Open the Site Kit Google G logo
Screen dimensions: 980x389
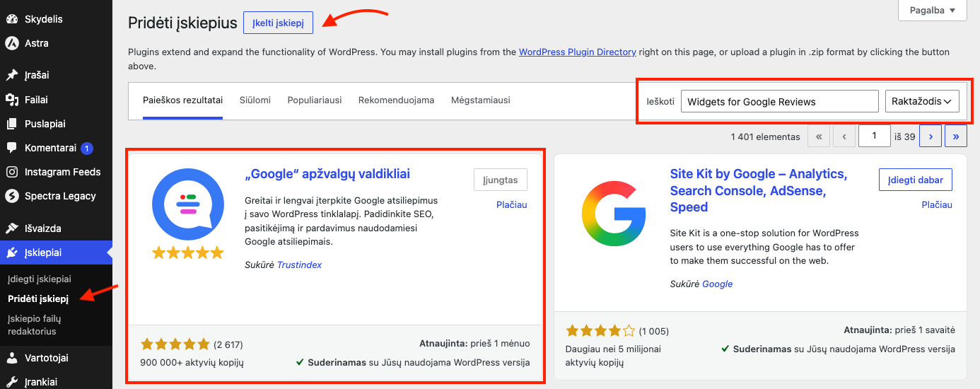[613, 212]
